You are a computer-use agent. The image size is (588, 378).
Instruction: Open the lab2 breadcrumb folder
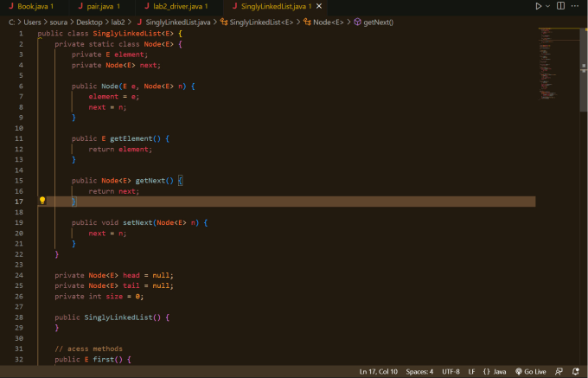tap(118, 22)
